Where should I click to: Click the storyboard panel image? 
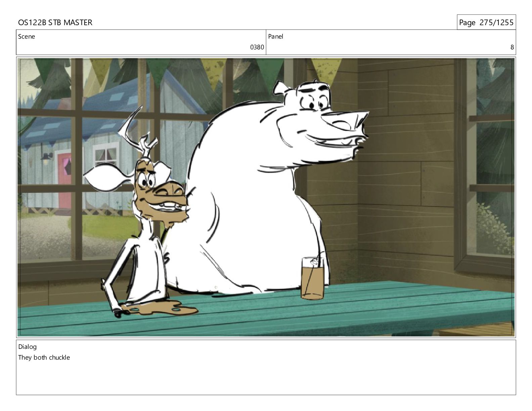click(x=266, y=197)
